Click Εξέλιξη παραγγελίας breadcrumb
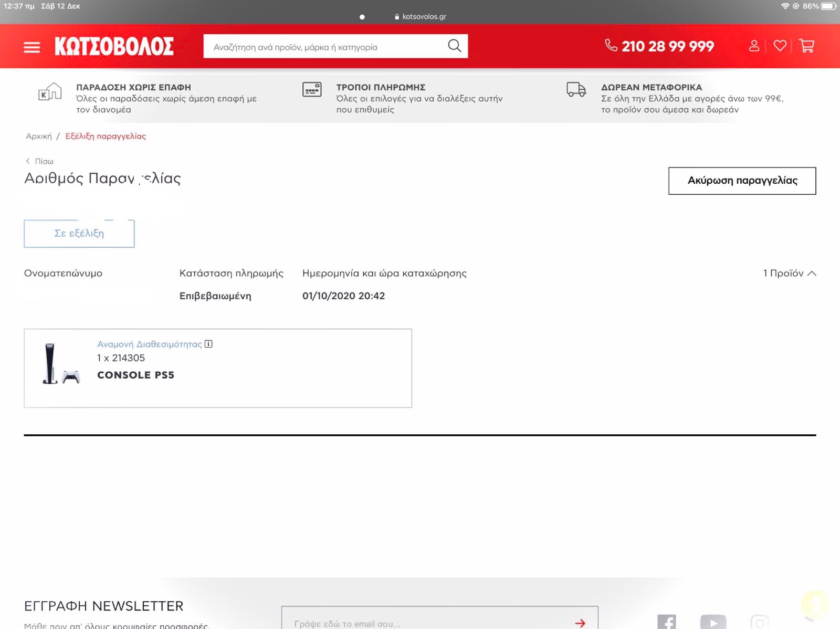This screenshot has width=840, height=629. 106,137
